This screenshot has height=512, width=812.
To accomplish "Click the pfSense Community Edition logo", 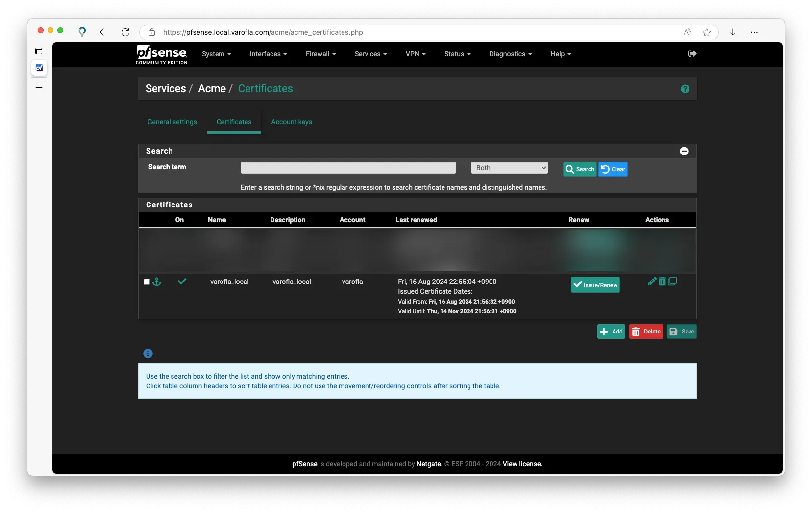I will pyautogui.click(x=161, y=54).
